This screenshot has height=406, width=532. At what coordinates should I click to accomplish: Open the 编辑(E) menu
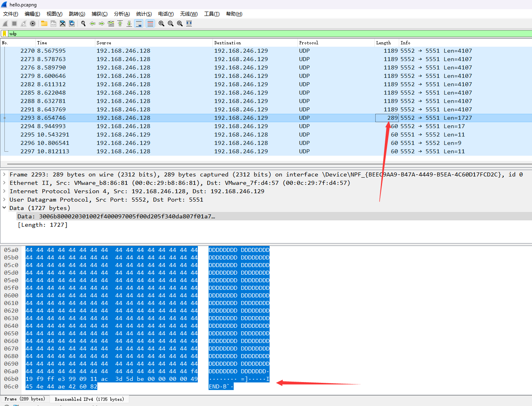(32, 14)
